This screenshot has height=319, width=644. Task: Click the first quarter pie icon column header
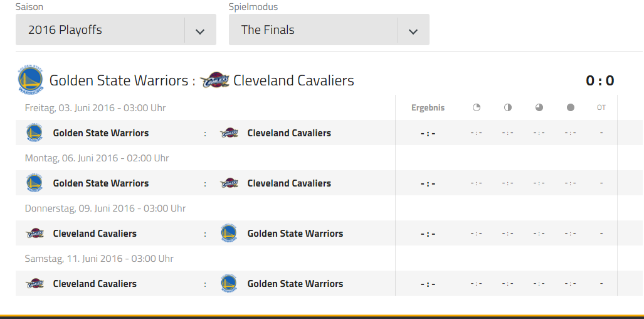pos(477,108)
